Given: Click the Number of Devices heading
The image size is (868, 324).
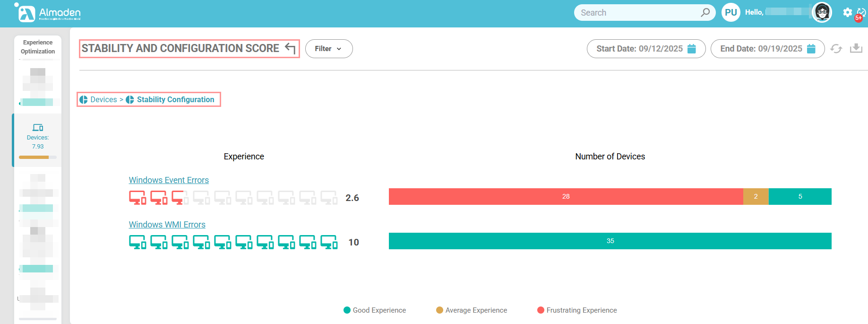Looking at the screenshot, I should 610,157.
